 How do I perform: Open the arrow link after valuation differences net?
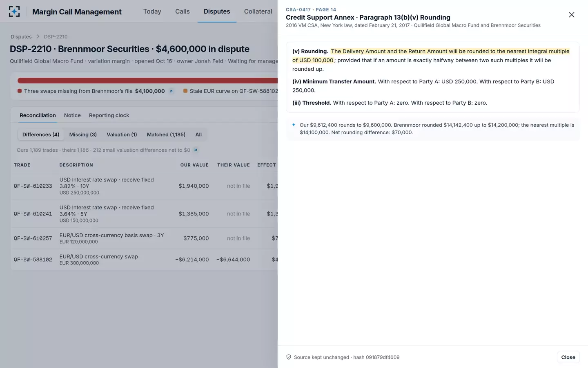pos(196,150)
